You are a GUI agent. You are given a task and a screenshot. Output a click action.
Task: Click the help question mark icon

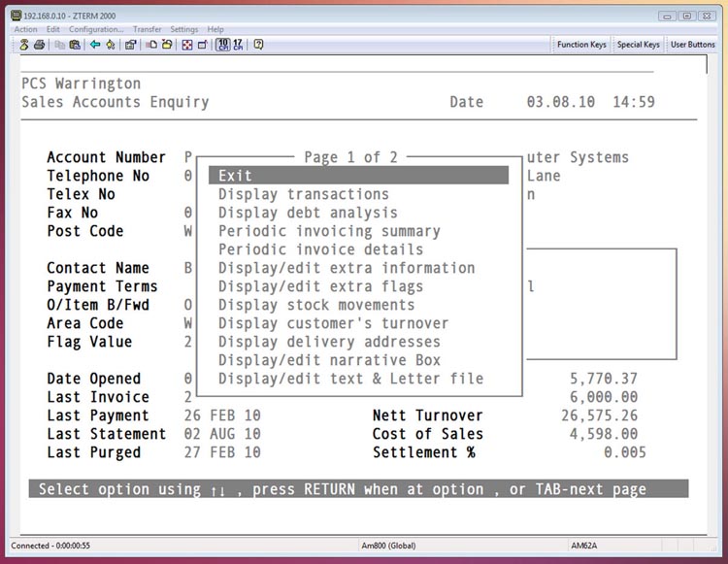pos(258,45)
